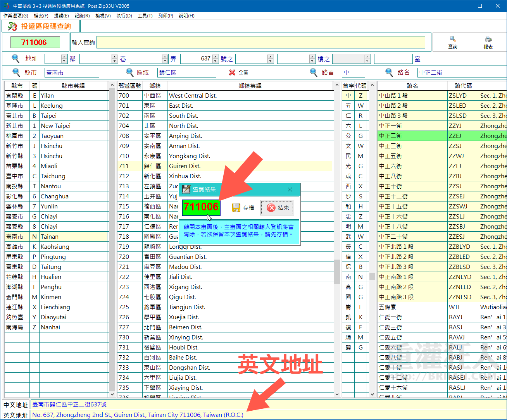Select 中正二街 row in road list

click(x=442, y=136)
